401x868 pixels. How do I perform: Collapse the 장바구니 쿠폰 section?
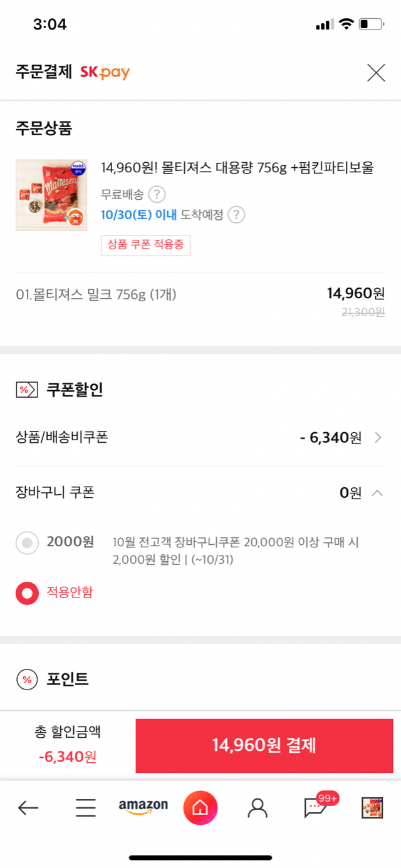click(x=377, y=493)
